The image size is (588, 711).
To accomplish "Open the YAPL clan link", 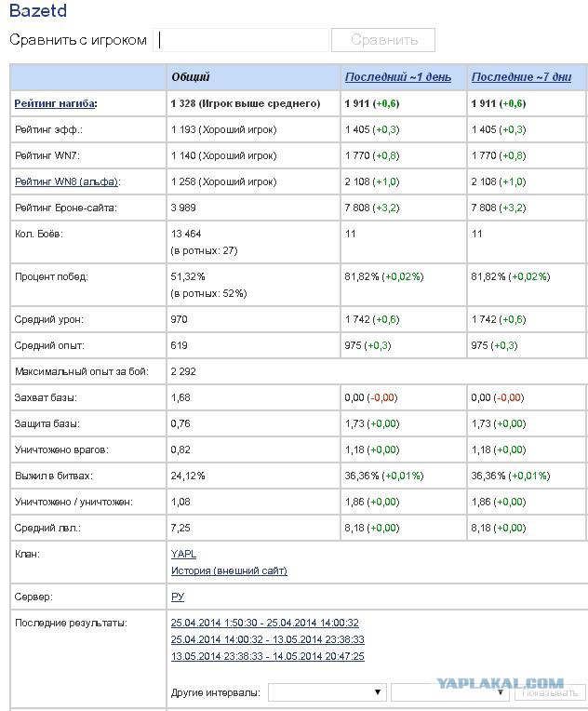I will pos(183,554).
